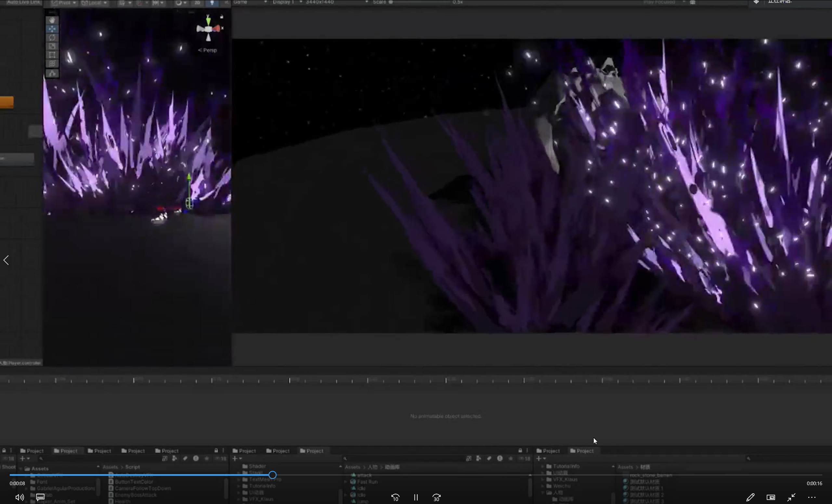Click the video seek bar progress handle
This screenshot has width=832, height=504.
tap(272, 475)
